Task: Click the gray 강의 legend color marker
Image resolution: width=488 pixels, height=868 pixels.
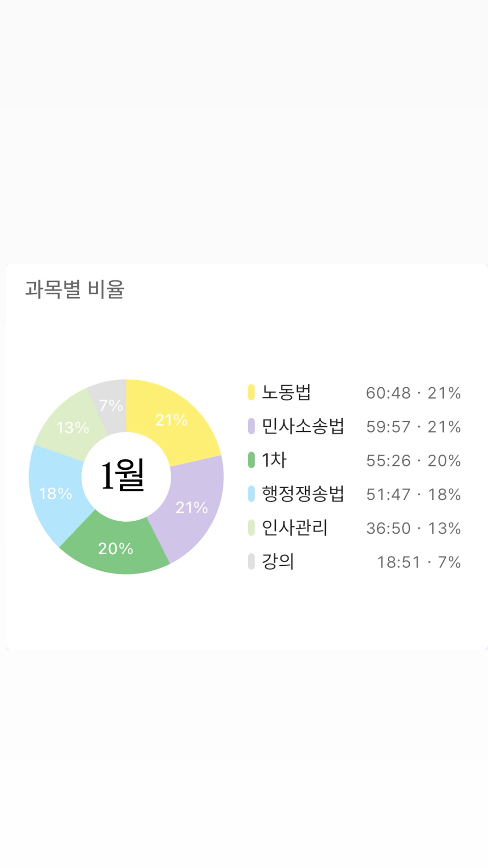Action: (x=251, y=562)
